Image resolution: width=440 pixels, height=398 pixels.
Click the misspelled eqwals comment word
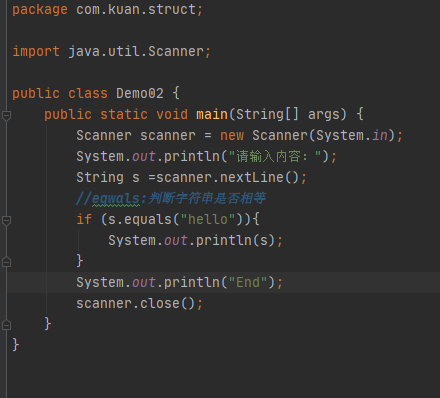coord(115,199)
